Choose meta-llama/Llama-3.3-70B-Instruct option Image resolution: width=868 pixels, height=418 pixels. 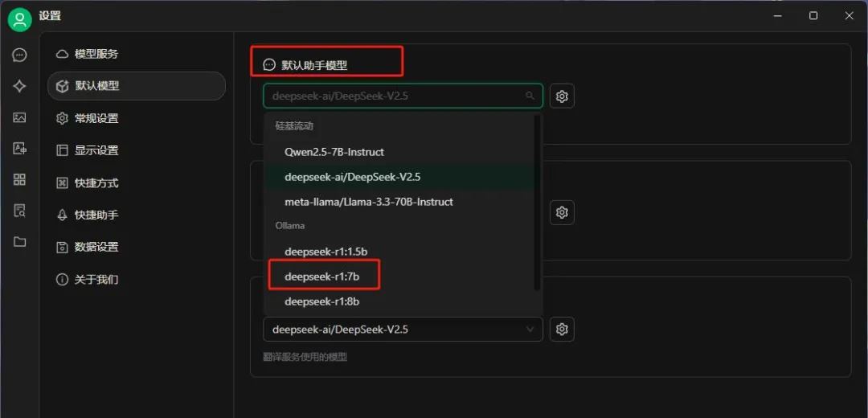[399, 202]
